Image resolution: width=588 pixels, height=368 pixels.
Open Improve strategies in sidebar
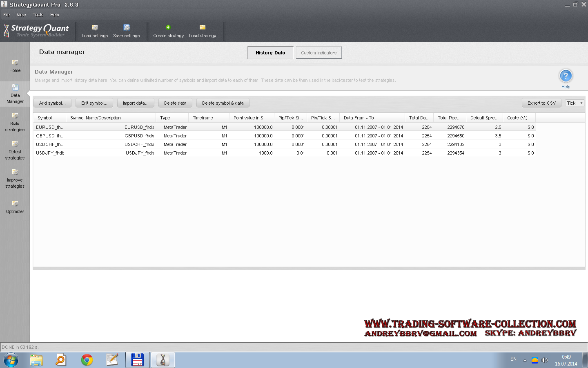[15, 178]
